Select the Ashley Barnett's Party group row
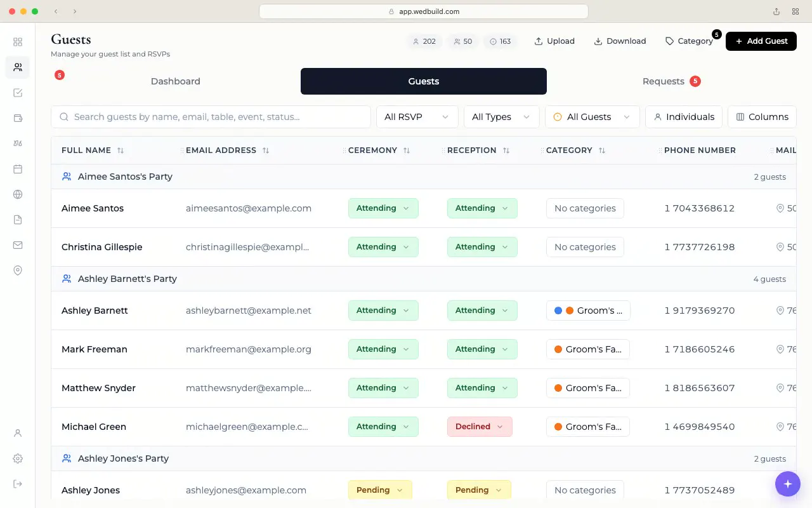This screenshot has width=812, height=508. [x=424, y=279]
